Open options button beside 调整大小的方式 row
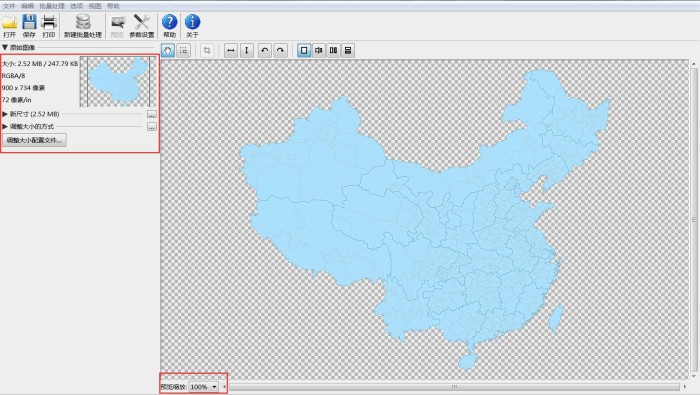 click(152, 127)
